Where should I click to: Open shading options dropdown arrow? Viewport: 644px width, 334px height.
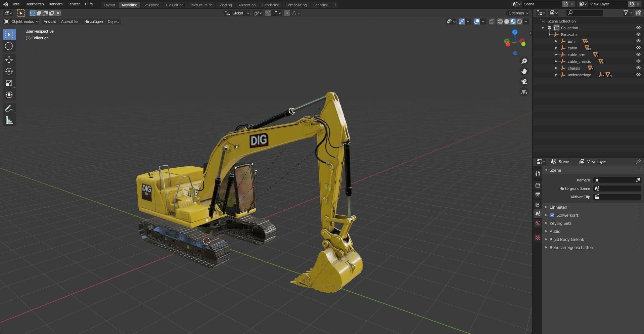526,22
